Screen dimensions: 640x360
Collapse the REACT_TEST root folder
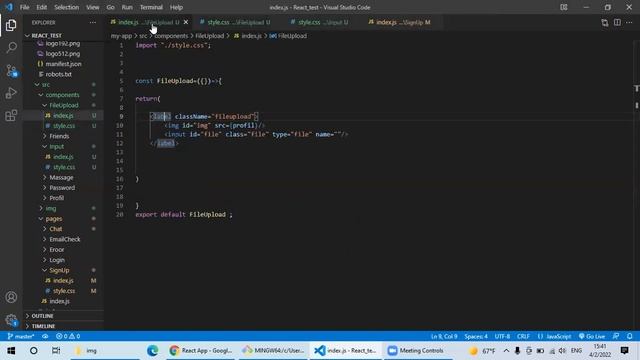(46, 36)
